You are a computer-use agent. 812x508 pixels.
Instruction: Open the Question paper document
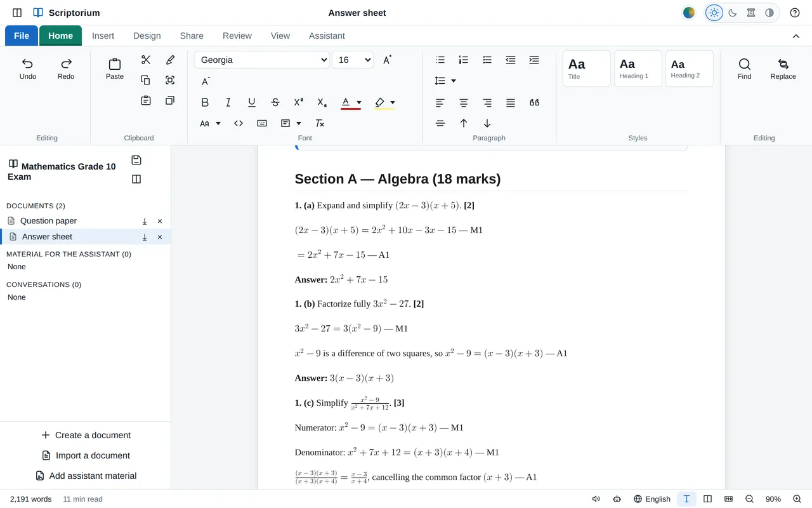point(48,221)
